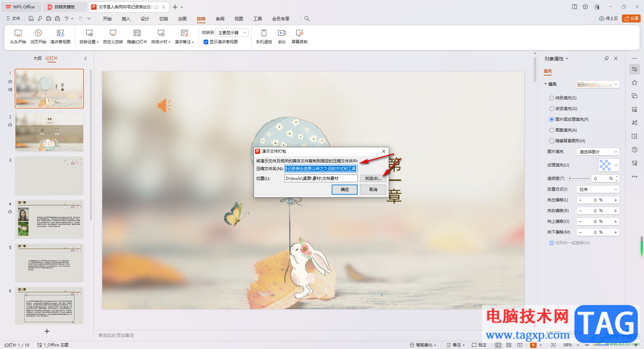Open the Insert ribbon tab
644x349 pixels.
click(126, 19)
